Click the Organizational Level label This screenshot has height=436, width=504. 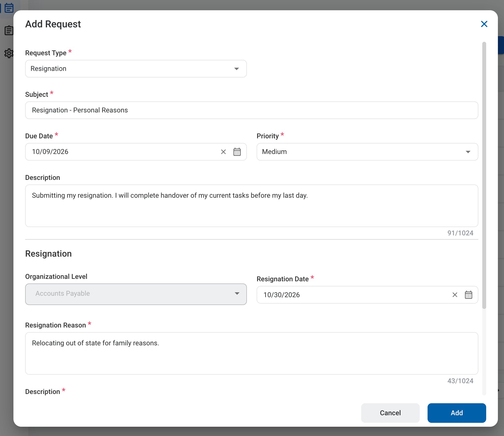56,276
